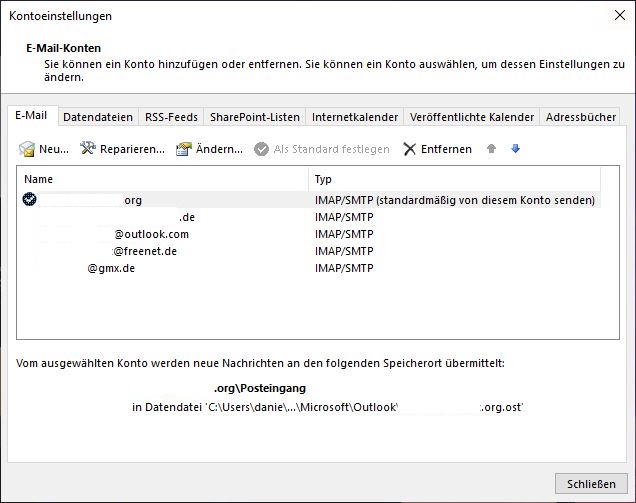Screen dimensions: 636x503
Task: Click the Schließen button
Action: point(591,484)
